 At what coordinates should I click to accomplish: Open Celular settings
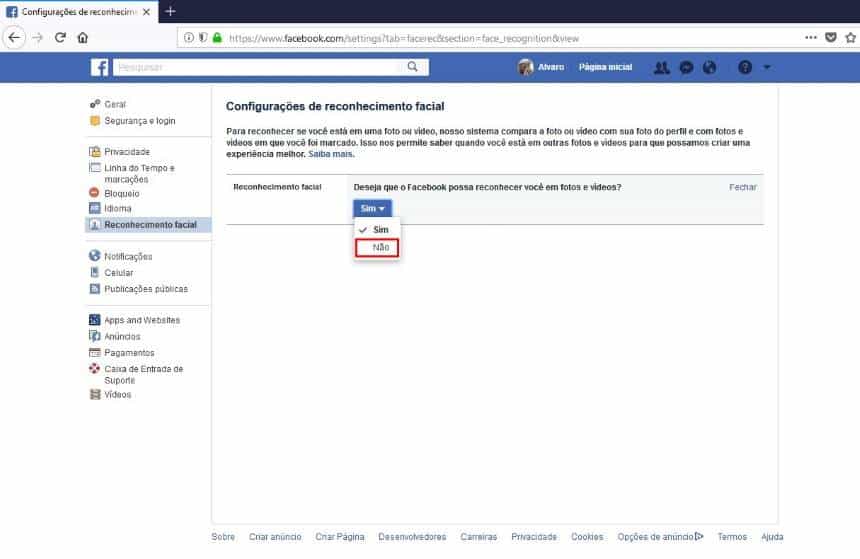point(111,273)
